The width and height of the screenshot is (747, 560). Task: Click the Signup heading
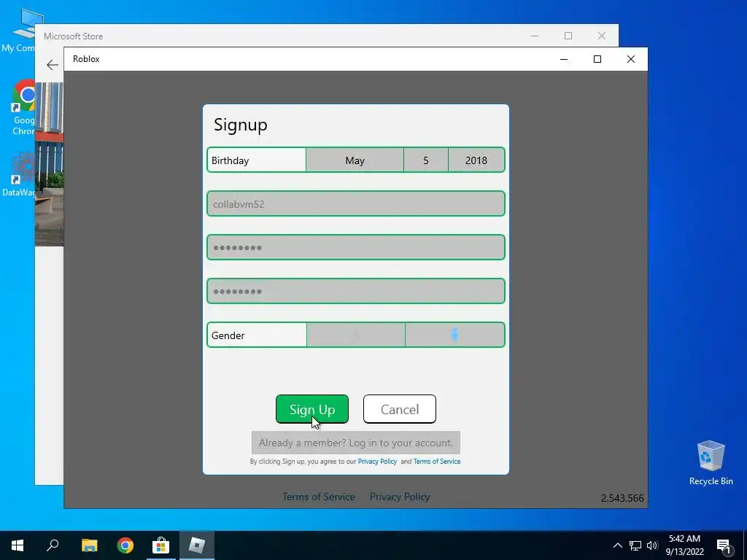[x=241, y=125]
